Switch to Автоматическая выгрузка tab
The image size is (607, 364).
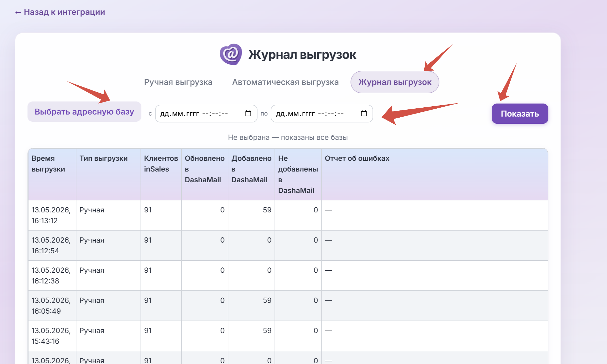(x=285, y=82)
